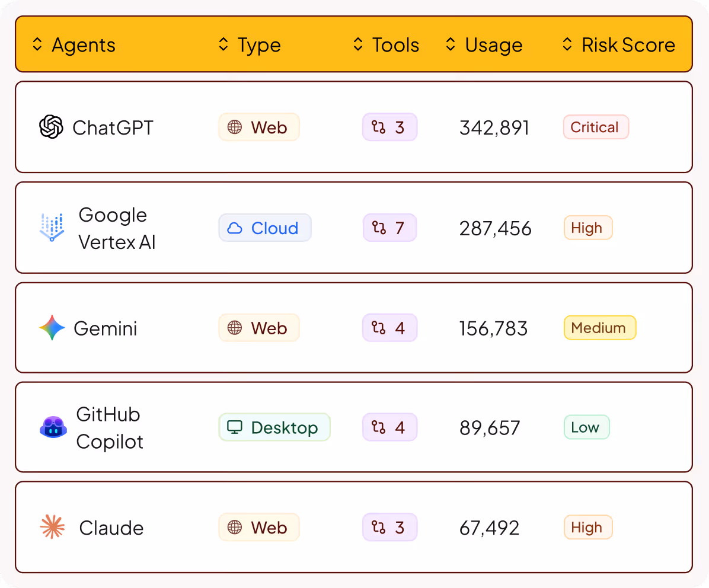
Task: Click the High risk badge in the Claude row
Action: coord(588,527)
